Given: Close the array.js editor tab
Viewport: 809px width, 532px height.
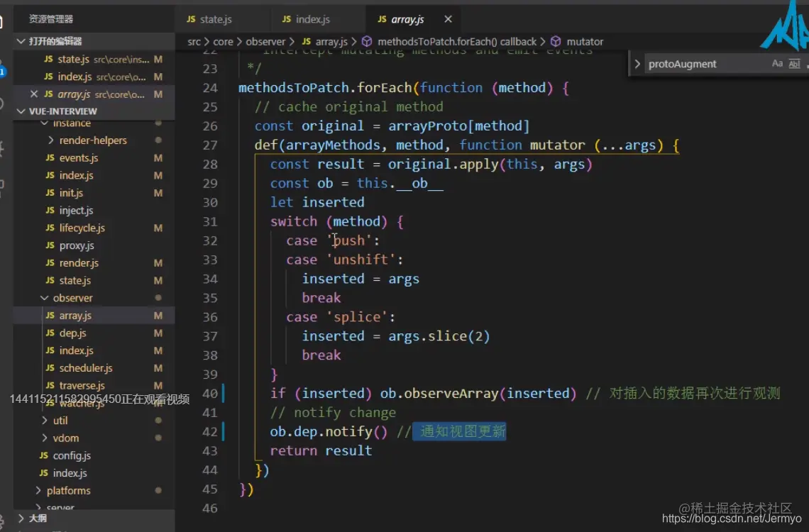Looking at the screenshot, I should 448,20.
